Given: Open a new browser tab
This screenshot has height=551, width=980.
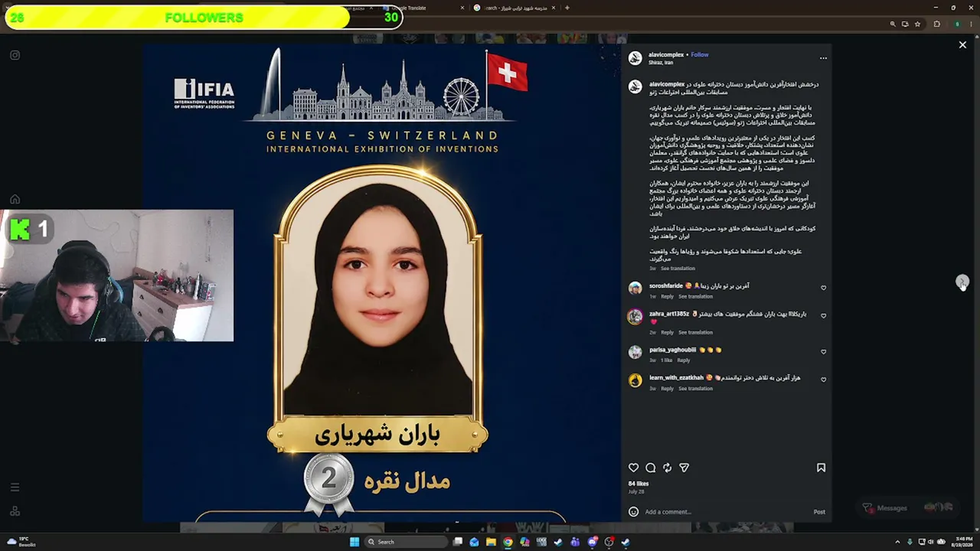Looking at the screenshot, I should (x=567, y=8).
